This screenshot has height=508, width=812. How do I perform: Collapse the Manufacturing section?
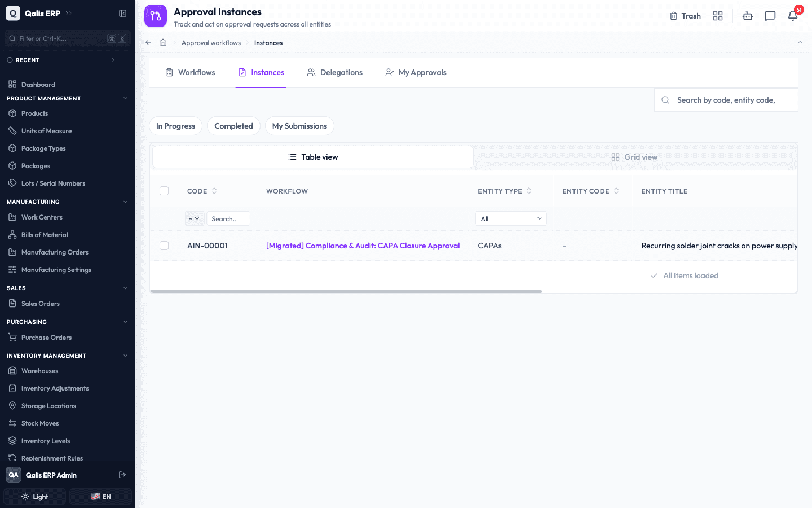point(125,202)
